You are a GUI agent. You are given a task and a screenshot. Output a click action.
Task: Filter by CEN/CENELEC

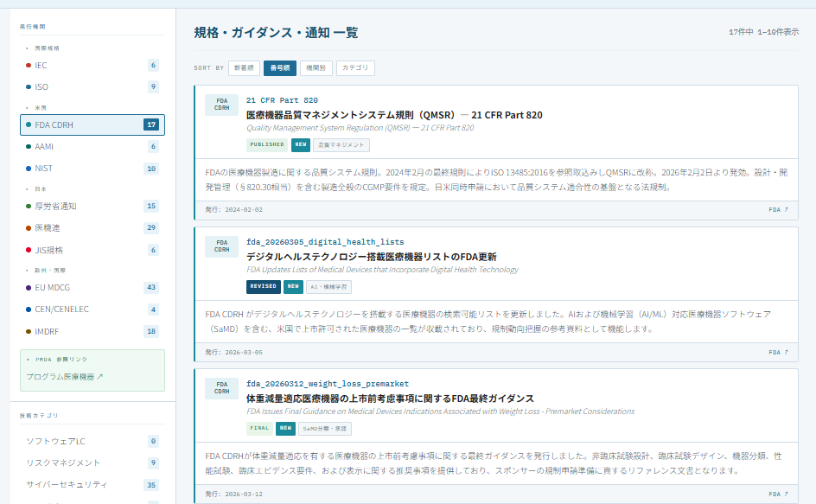[92, 309]
